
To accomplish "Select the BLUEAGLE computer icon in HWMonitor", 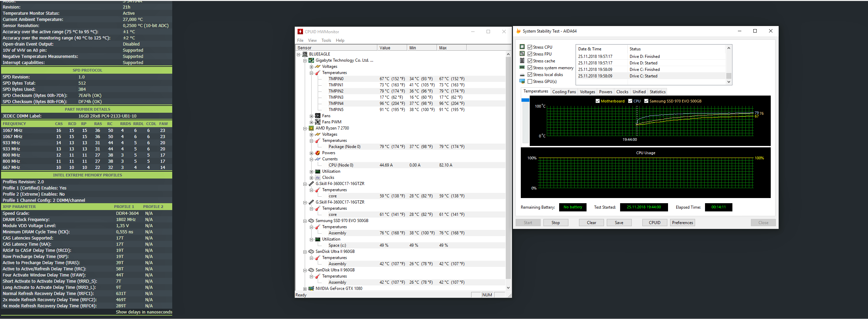I will click(305, 54).
